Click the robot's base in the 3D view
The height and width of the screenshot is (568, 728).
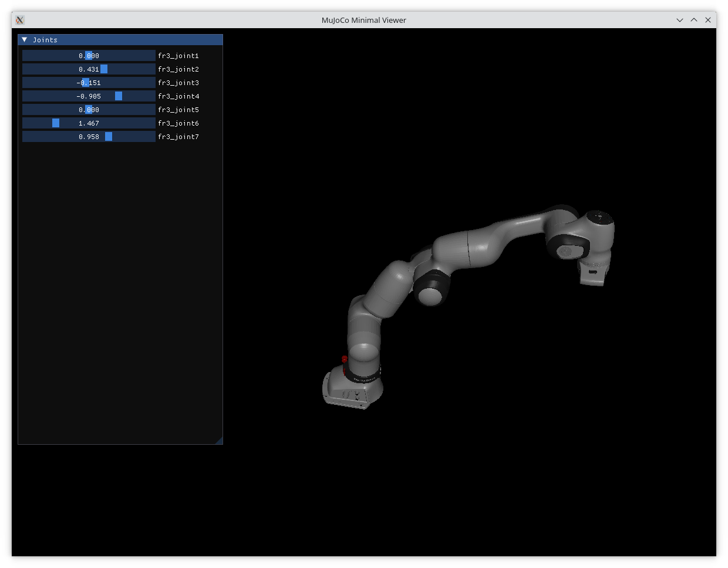[x=351, y=390]
